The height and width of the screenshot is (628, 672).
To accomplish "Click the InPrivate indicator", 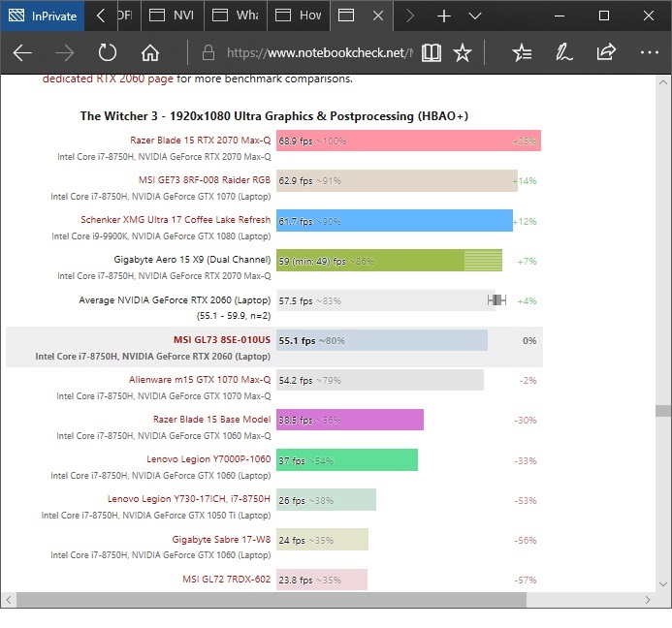I will pyautogui.click(x=43, y=16).
